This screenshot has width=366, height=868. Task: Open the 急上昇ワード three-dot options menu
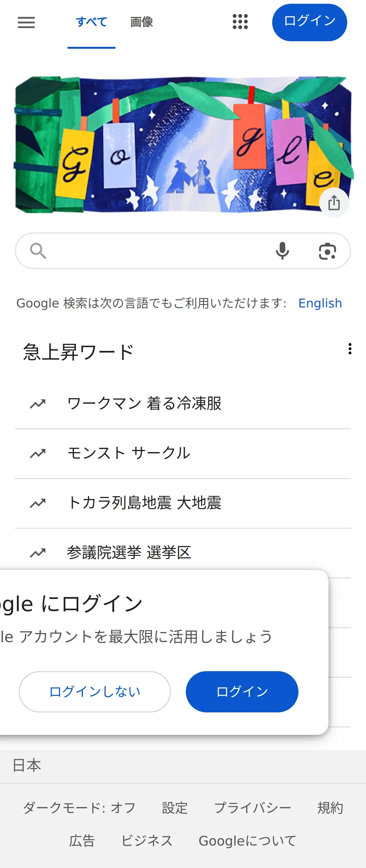(x=350, y=349)
